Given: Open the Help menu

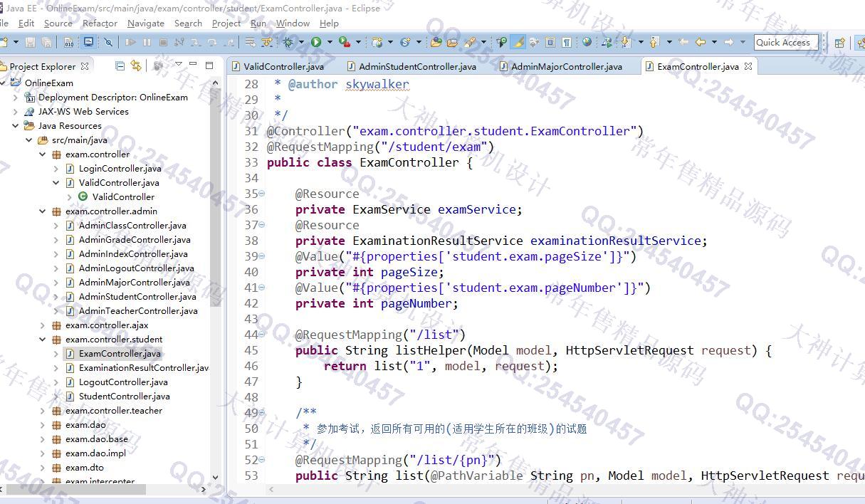Looking at the screenshot, I should (x=329, y=23).
